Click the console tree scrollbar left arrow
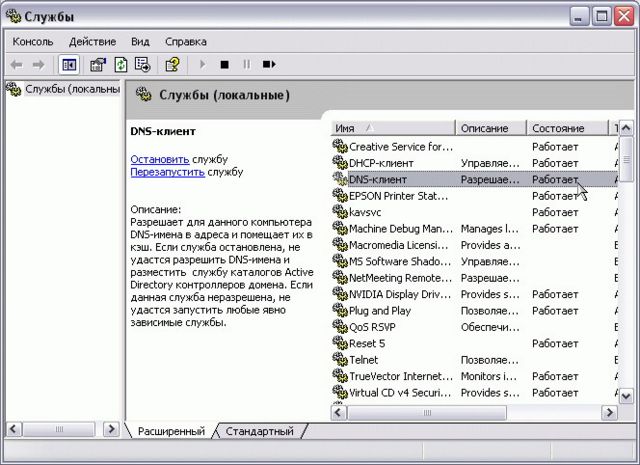This screenshot has width=640, height=465. point(13,429)
